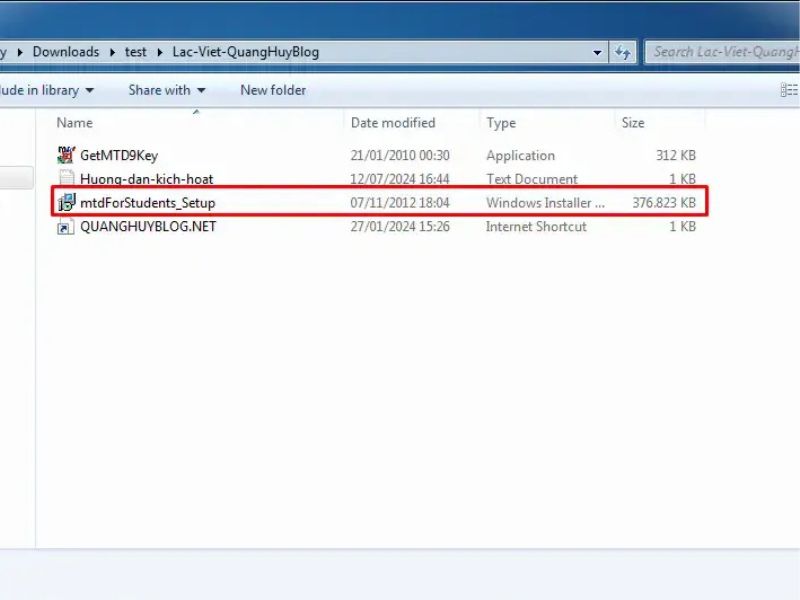This screenshot has height=600, width=800.
Task: Click the refresh button beside address bar
Action: click(x=622, y=52)
